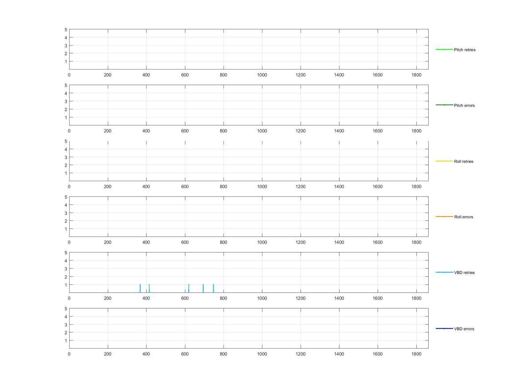This screenshot has height=392, width=532.
Task: Click the 1000 tick label under Pitch retries plot
Action: 262,75
